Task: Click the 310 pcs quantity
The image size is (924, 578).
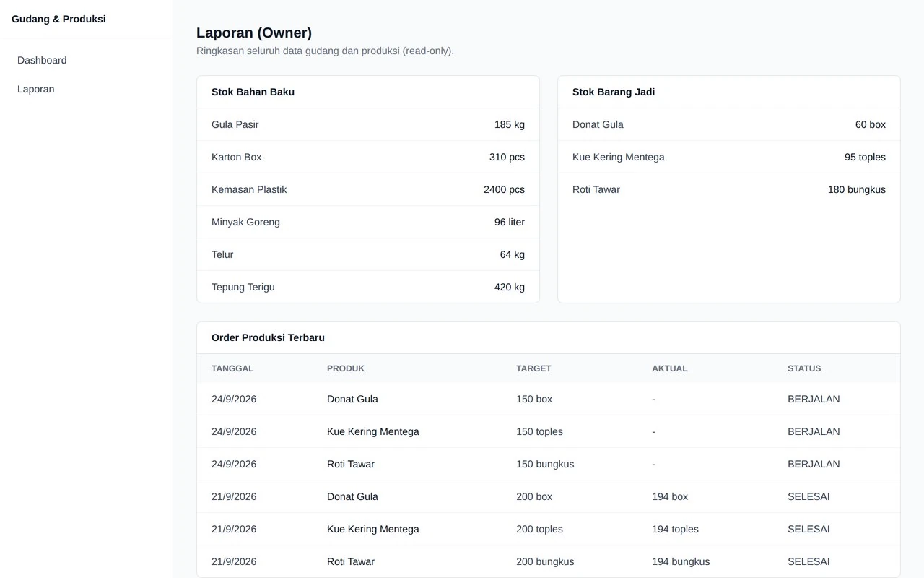Action: [507, 157]
